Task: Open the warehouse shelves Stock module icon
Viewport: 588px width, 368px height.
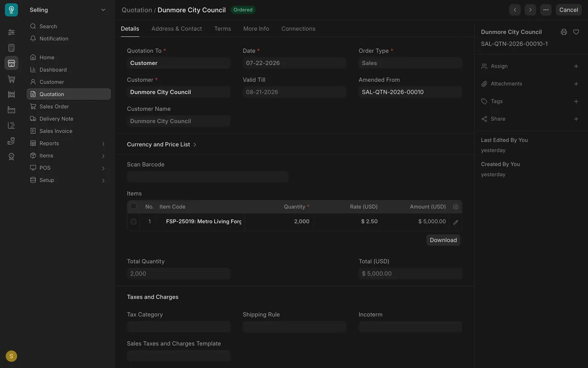Action: [x=11, y=94]
